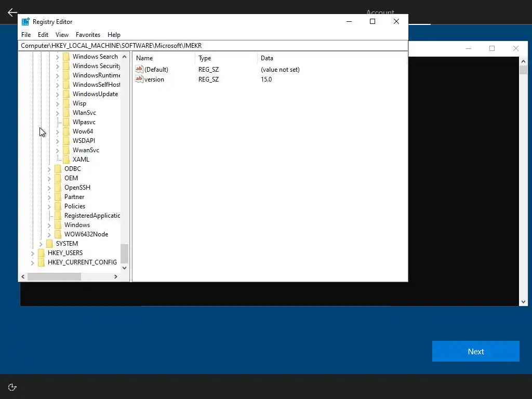Screen dimensions: 532x399
Task: Open the ease of access icon
Action: [x=12, y=387]
